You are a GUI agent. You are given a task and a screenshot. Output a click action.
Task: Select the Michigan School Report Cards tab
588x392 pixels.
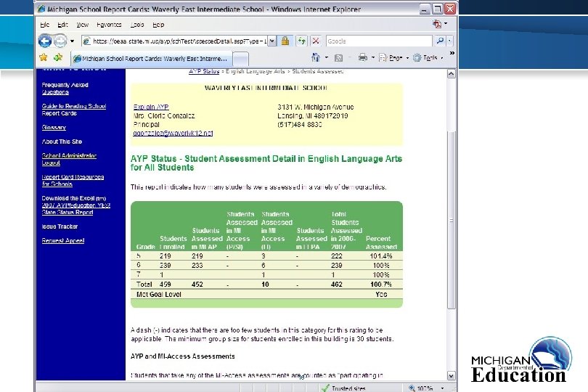click(x=152, y=59)
